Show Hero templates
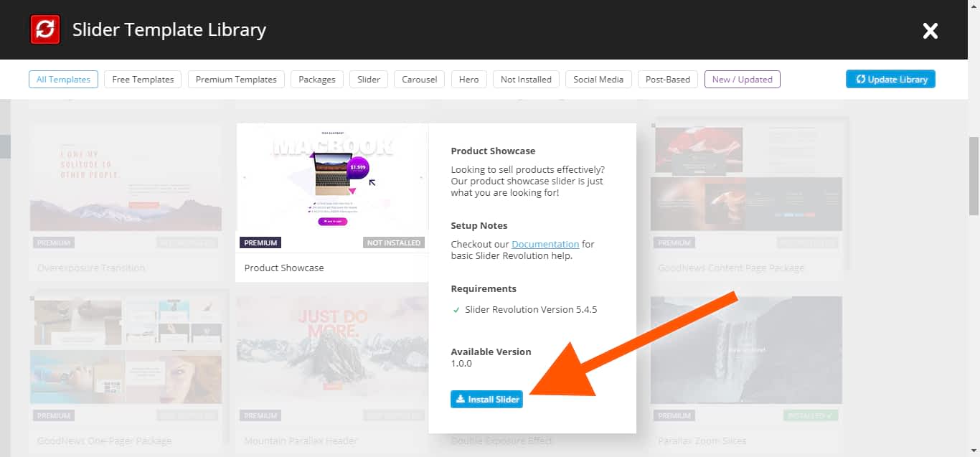Screen dimensions: 980x457 [469, 79]
